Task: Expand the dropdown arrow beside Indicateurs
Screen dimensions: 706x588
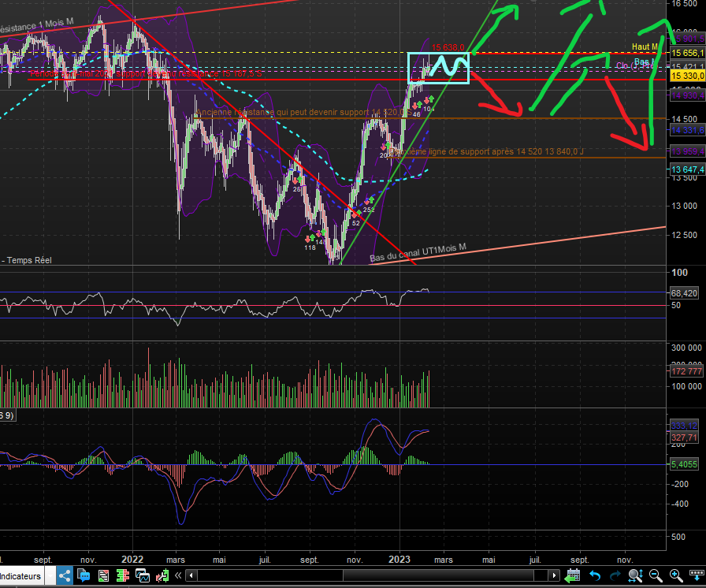Action: [x=50, y=576]
